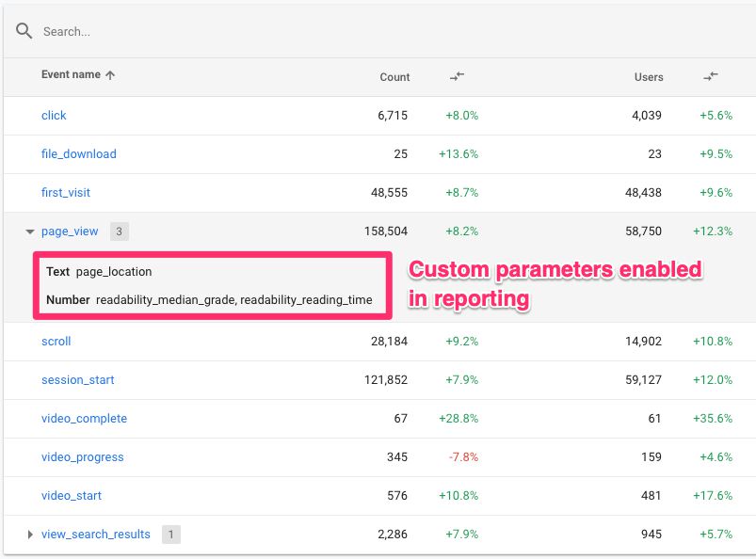The width and height of the screenshot is (756, 559).
Task: Open the video_progress event link
Action: point(83,457)
